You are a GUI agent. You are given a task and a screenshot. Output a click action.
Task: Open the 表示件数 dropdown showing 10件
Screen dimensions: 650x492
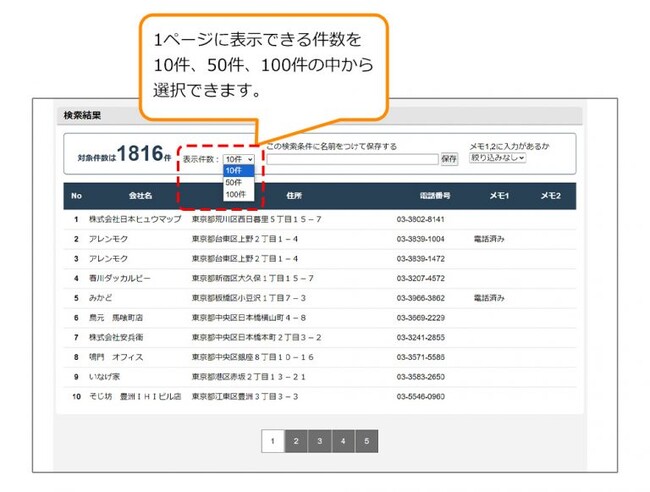[x=238, y=159]
